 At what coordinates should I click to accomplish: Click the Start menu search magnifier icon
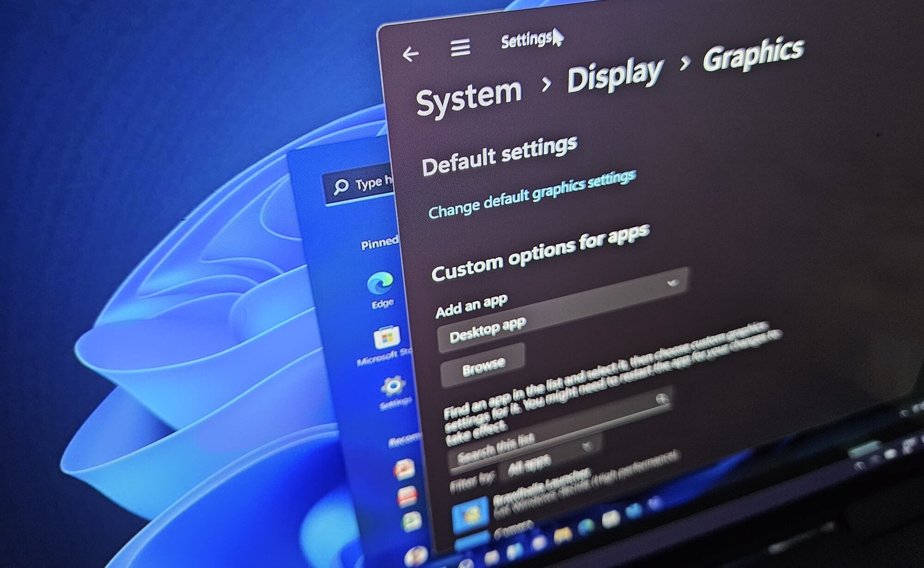coord(341,187)
